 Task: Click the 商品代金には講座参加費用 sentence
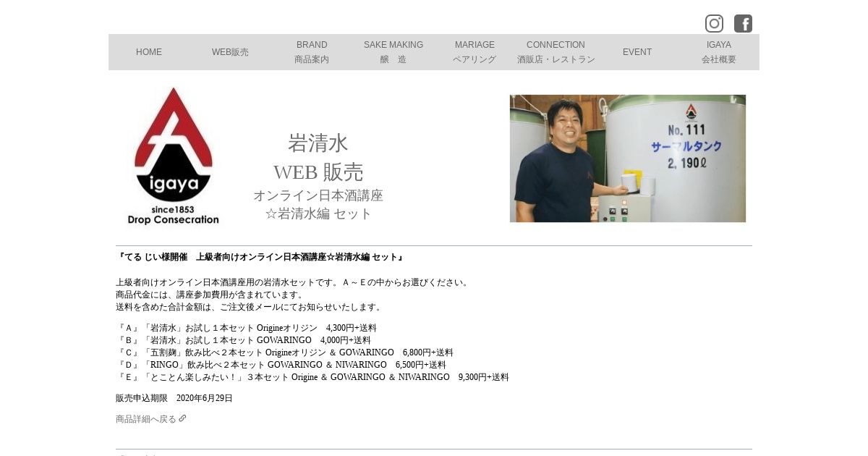(x=211, y=295)
